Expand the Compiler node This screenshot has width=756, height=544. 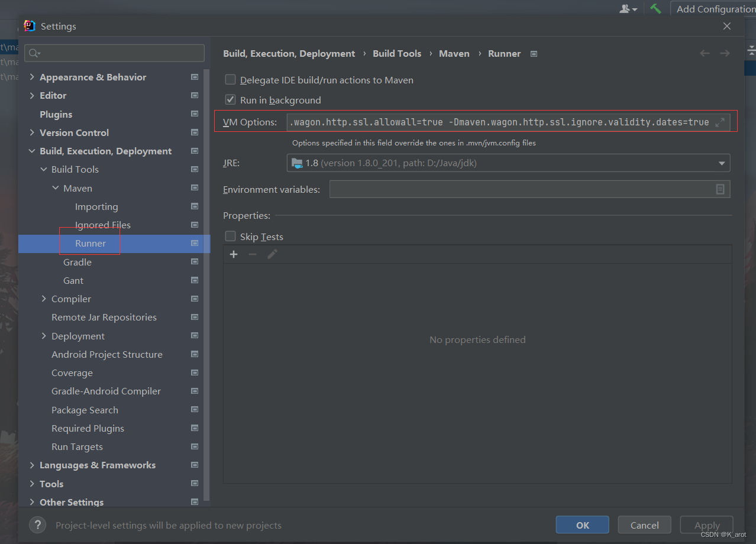[x=44, y=299]
